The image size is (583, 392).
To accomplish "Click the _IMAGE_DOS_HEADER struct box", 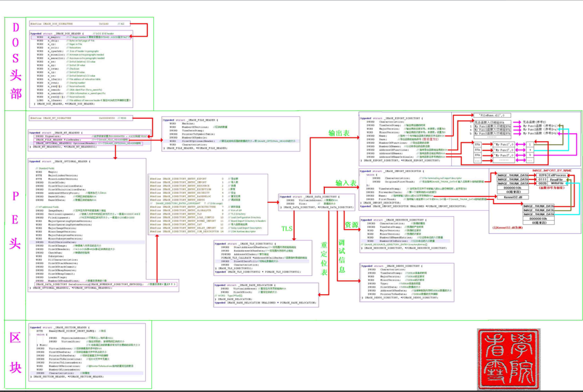I will click(x=81, y=69).
